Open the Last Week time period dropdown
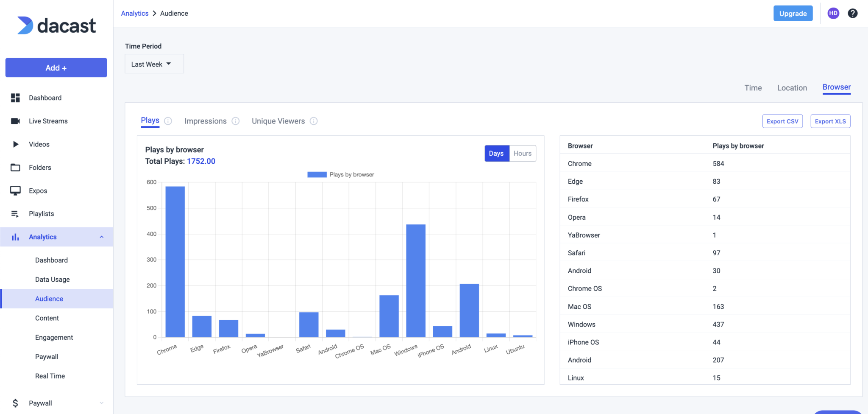Screen dimensions: 868x414 pos(154,64)
